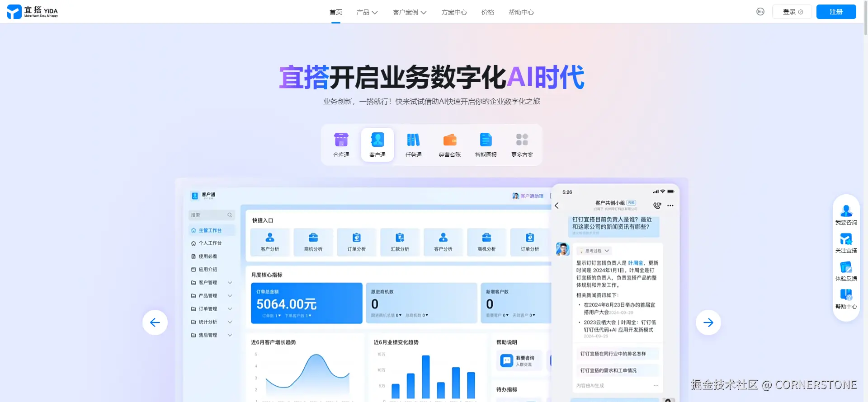Viewport: 868px width, 402px height.
Task: Expand the 产品 dropdown in navigation
Action: [367, 12]
